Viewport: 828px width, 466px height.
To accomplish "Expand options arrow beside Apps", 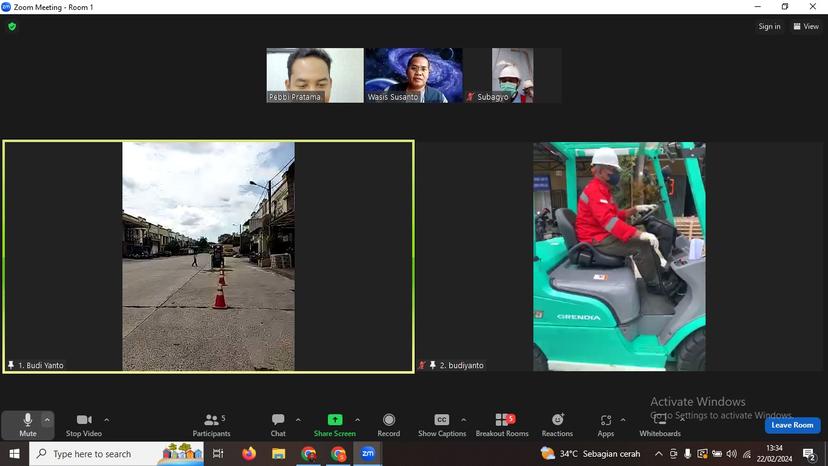I will (x=623, y=420).
